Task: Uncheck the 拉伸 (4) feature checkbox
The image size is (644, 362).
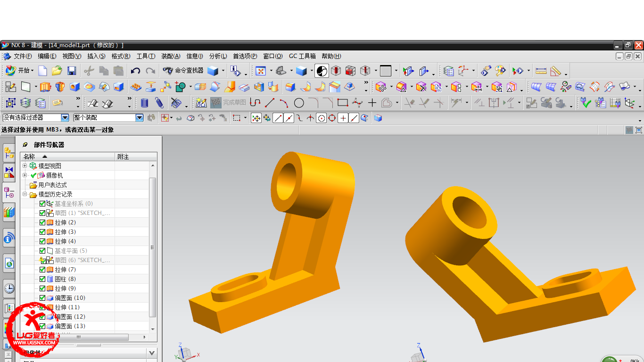Action: tap(42, 241)
